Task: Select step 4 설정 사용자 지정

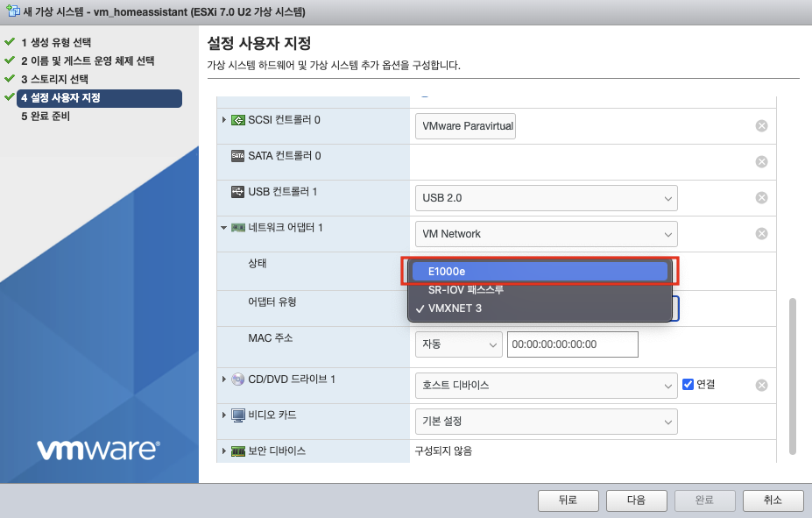Action: pos(100,98)
